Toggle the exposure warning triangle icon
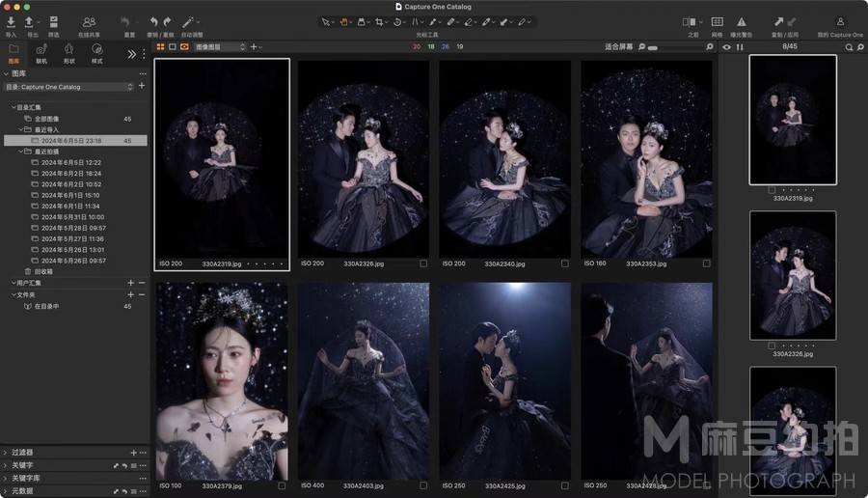Screen dimensions: 868x498 coord(742,22)
